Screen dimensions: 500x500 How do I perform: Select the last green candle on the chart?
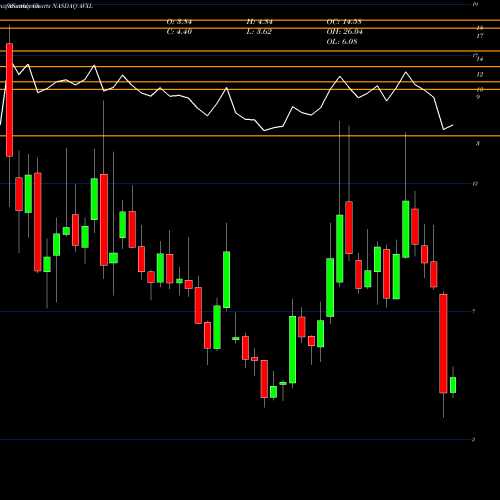[453, 385]
